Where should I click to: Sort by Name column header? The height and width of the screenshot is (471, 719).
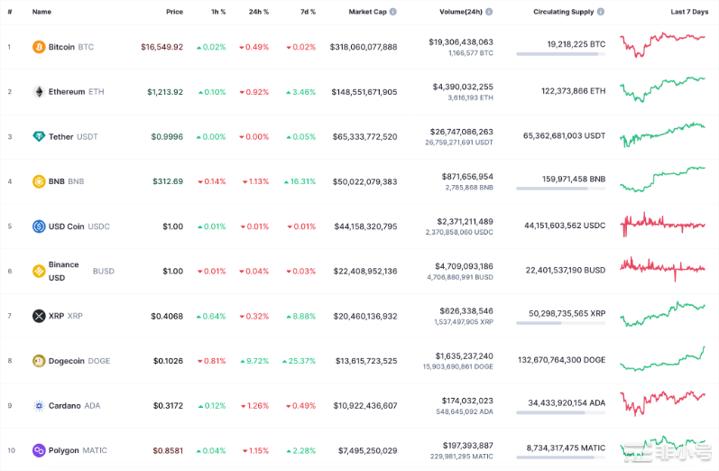[41, 12]
